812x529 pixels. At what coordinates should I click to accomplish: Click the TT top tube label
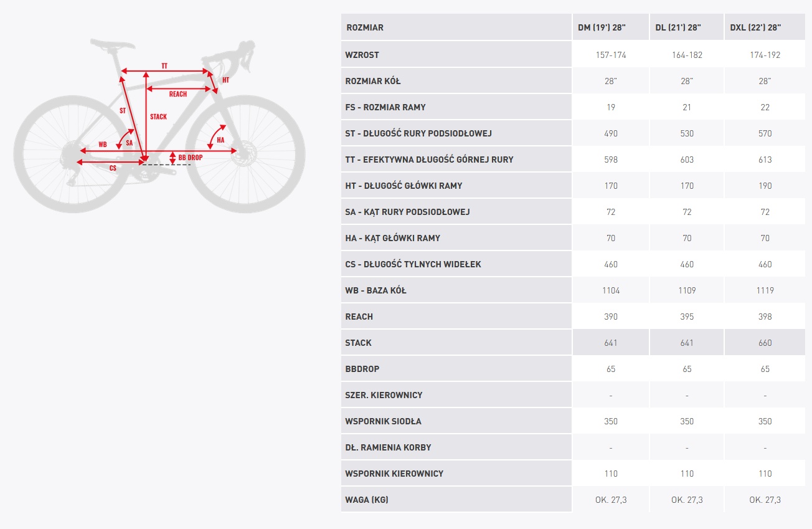tap(164, 66)
